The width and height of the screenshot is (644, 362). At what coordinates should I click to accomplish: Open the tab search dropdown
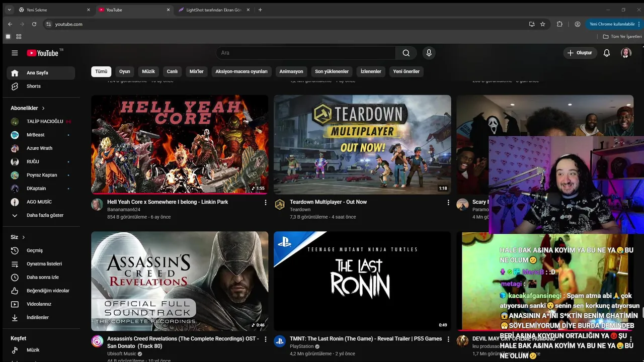(x=9, y=10)
